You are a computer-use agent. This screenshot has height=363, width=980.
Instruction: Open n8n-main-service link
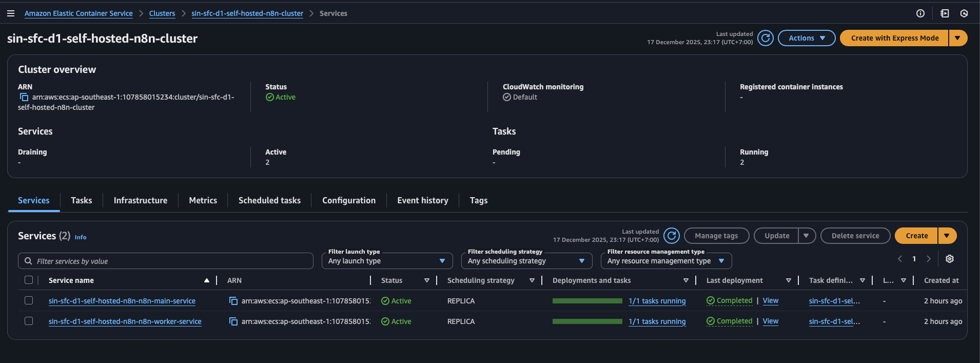point(122,301)
